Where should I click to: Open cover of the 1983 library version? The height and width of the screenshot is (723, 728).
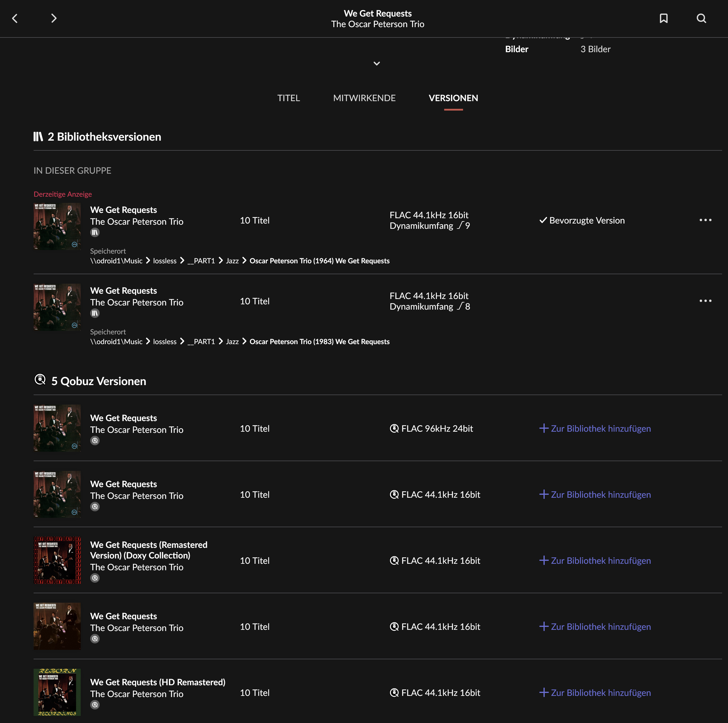click(57, 307)
